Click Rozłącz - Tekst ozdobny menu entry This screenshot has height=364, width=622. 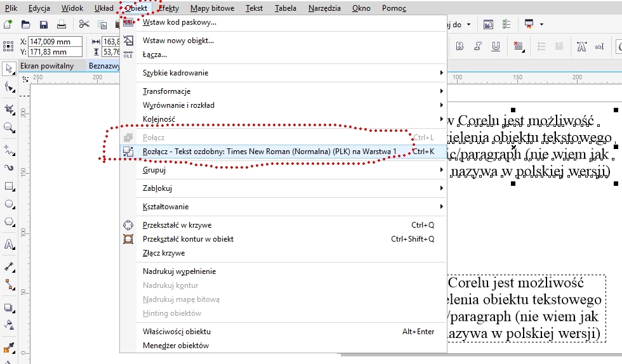[270, 152]
